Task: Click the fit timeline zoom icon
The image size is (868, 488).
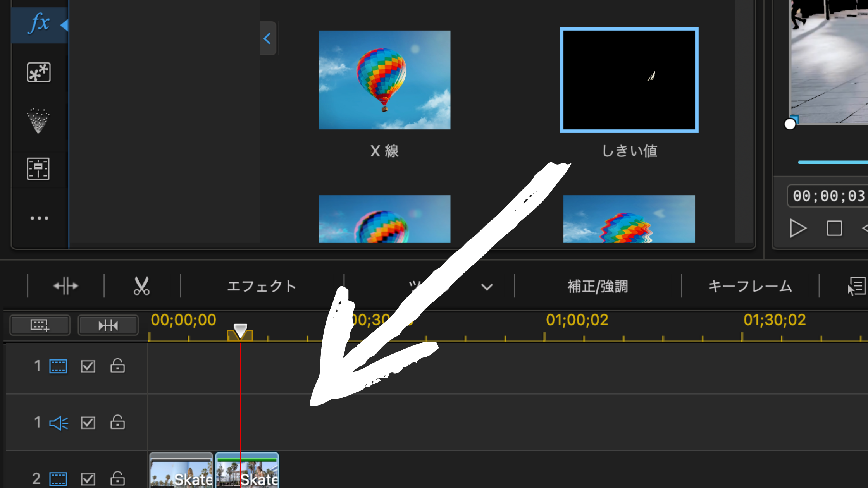Action: click(108, 325)
